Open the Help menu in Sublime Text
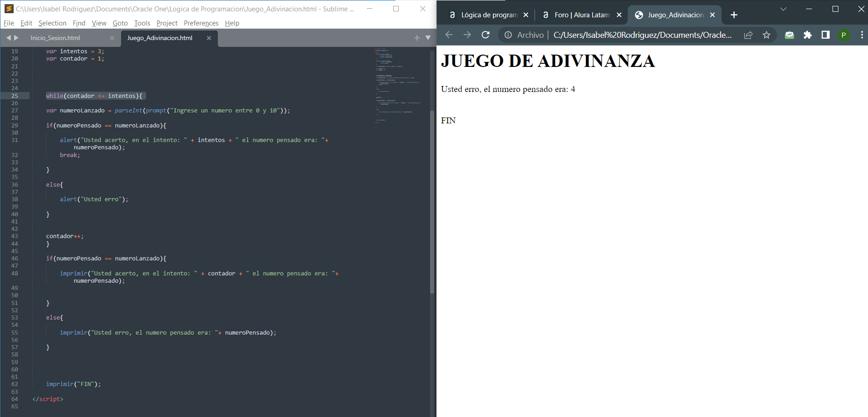The height and width of the screenshot is (417, 868). (232, 23)
